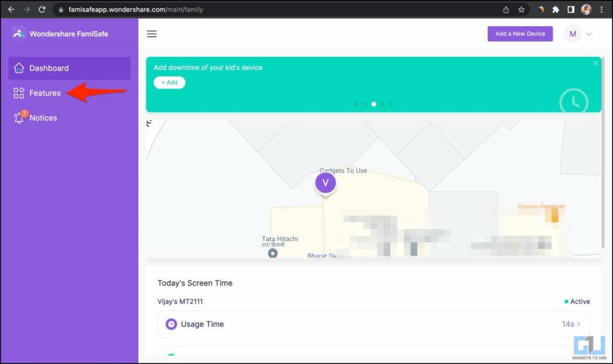Reload the page with the refresh icon
613x364 pixels.
tap(41, 10)
